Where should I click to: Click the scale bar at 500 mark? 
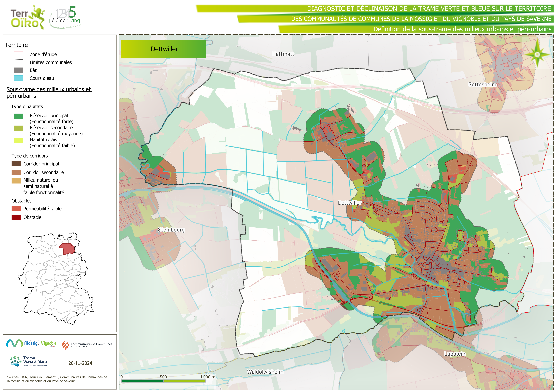coord(163,381)
